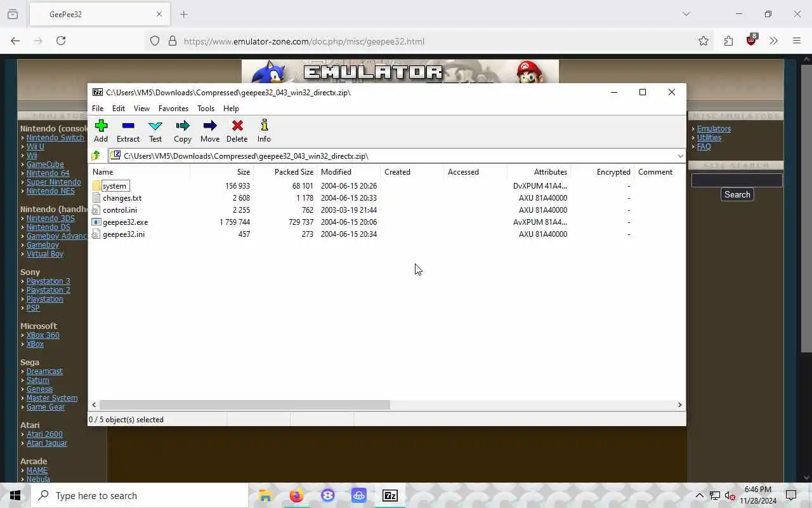Click the taskbar search box

(x=140, y=496)
